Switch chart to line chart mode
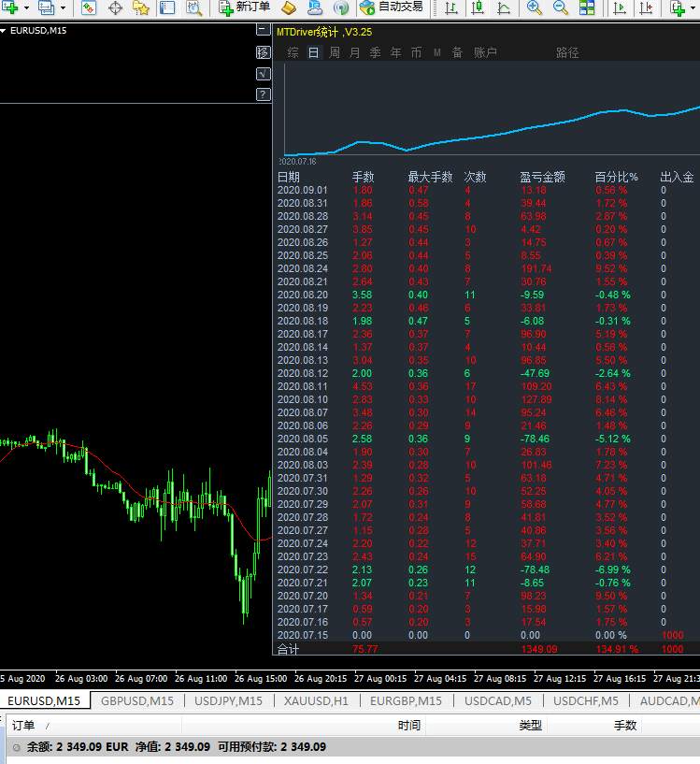The height and width of the screenshot is (764, 700). (504, 7)
